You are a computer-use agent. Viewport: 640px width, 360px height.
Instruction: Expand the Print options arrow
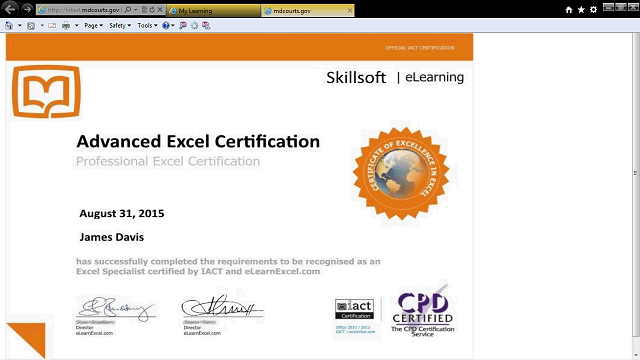point(76,26)
